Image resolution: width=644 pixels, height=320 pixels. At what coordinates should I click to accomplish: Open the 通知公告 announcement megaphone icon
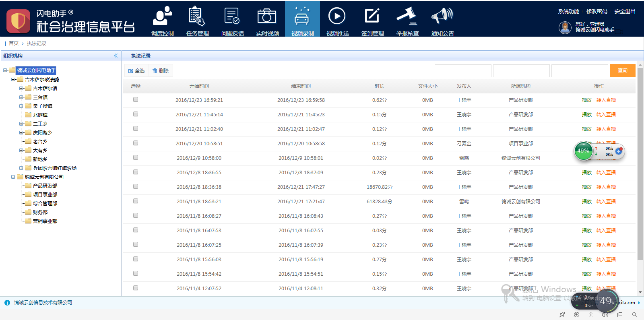(442, 17)
